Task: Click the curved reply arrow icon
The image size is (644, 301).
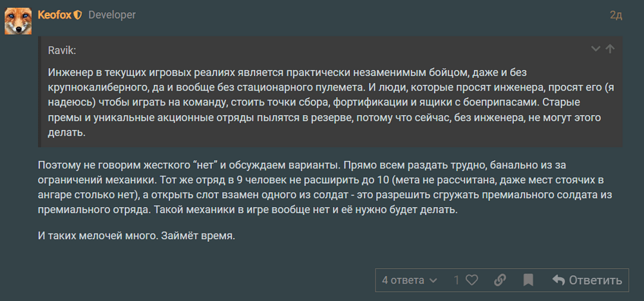Action: 558,280
